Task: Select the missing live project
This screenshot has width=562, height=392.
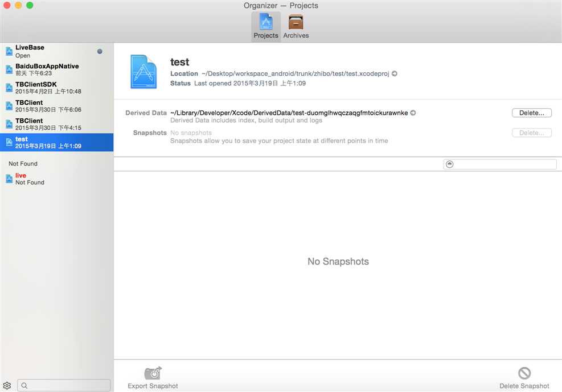Action: point(56,179)
